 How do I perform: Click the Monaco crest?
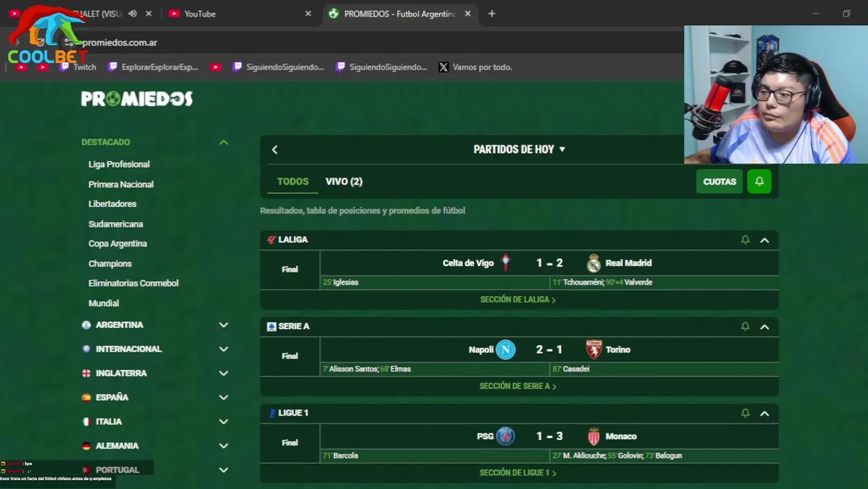click(594, 436)
